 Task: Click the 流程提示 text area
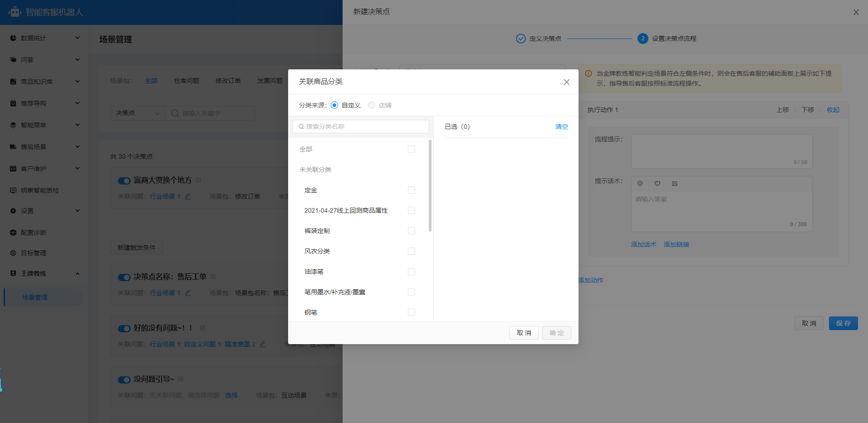721,151
